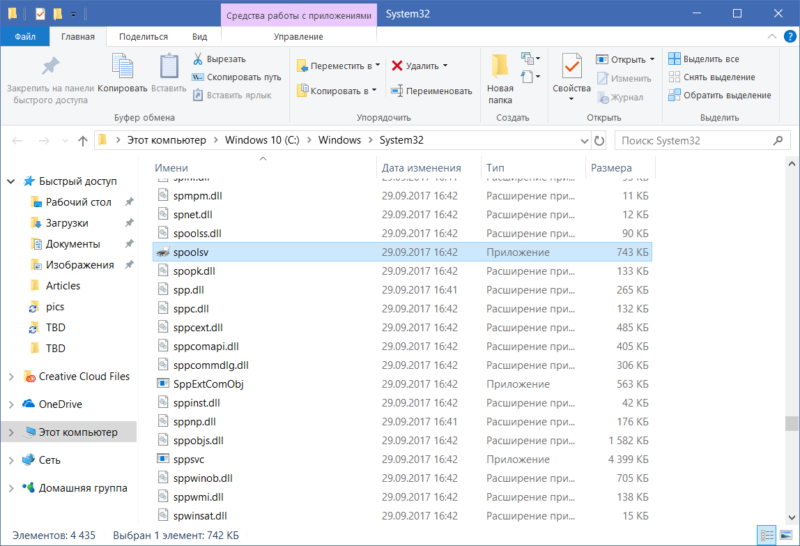Screen dimensions: 800x546
Task: Click Вырезать scissors icon
Action: point(197,59)
